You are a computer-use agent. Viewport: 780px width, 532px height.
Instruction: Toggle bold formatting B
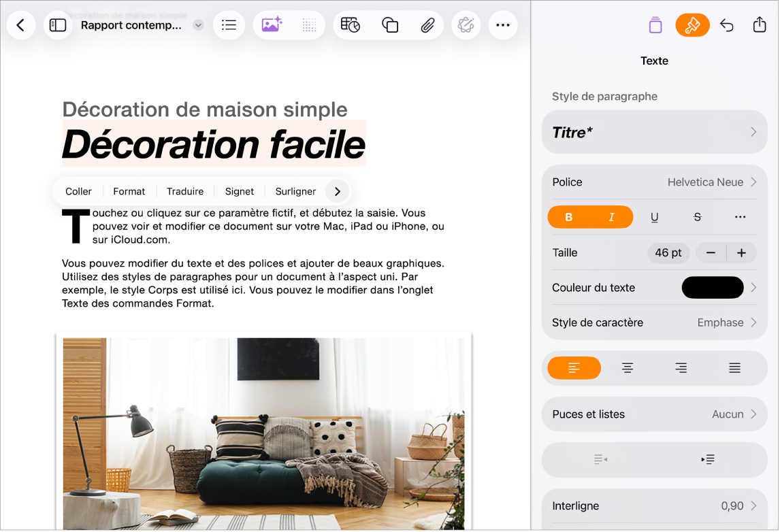click(568, 217)
